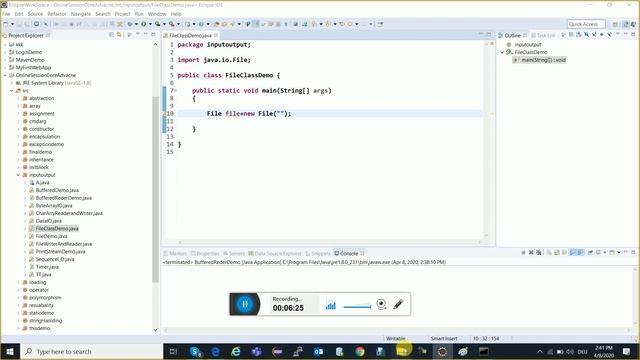
Task: Open File Explorer from the taskbar
Action: pyautogui.click(x=402, y=351)
